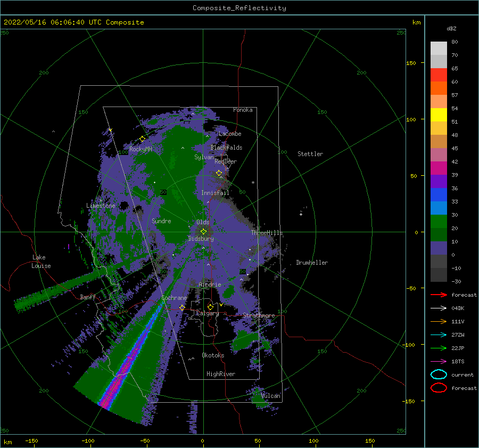Click the RedDeer city label

[226, 161]
